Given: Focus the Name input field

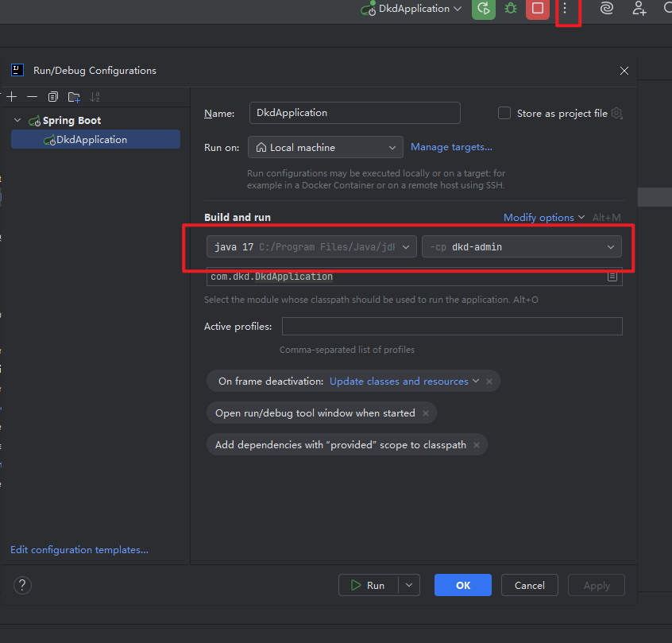Looking at the screenshot, I should click(355, 113).
